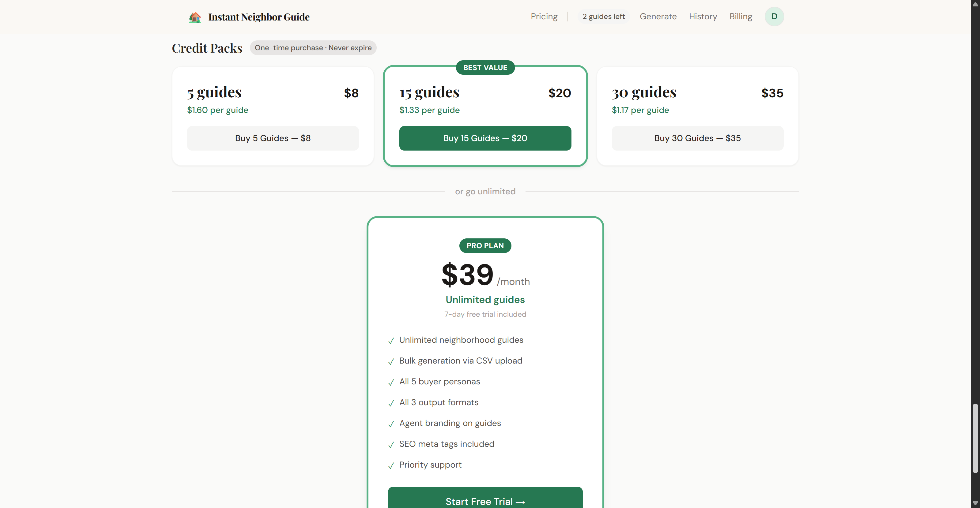Screen dimensions: 980x508
Task: Click the checkmark beside Unlimited neighborhood guides
Action: point(391,341)
